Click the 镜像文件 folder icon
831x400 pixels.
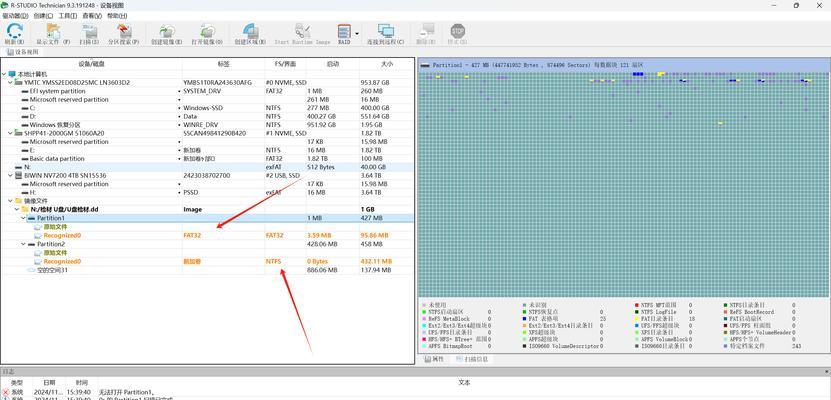(19, 201)
